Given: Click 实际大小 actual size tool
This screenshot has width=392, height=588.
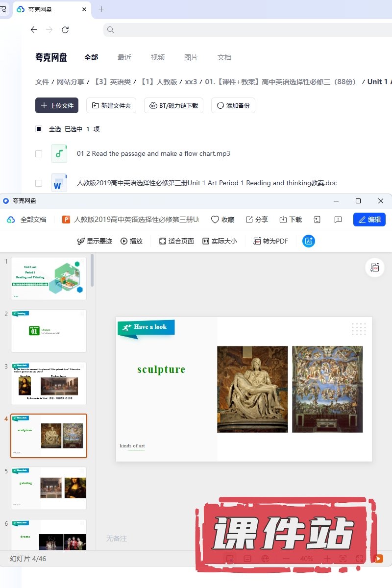Looking at the screenshot, I should click(x=220, y=241).
